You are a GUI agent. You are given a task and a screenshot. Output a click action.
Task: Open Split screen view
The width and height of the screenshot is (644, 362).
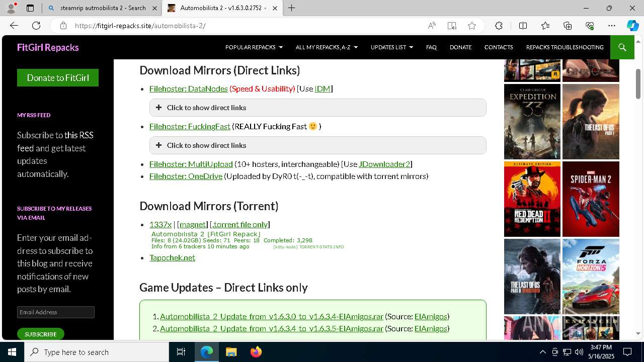(x=523, y=26)
